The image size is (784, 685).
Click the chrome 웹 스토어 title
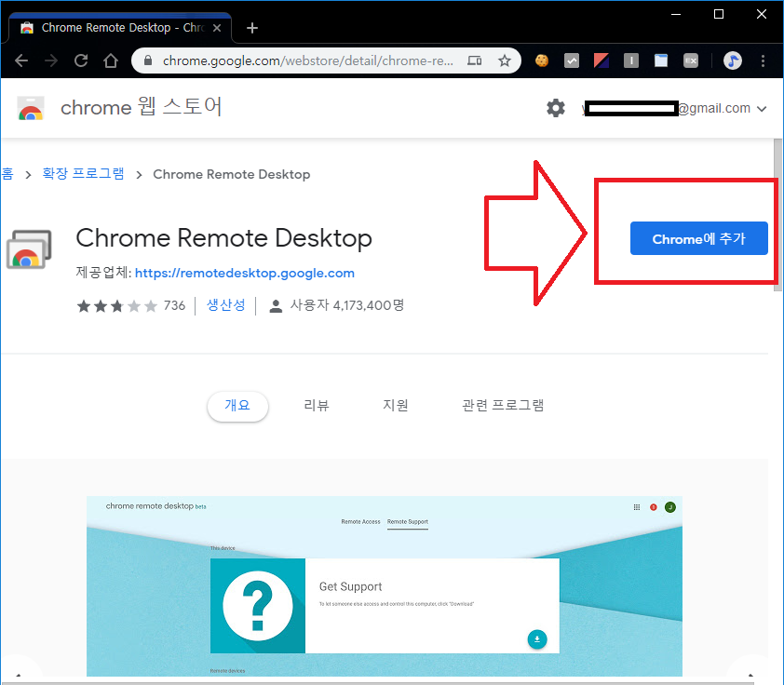click(141, 107)
